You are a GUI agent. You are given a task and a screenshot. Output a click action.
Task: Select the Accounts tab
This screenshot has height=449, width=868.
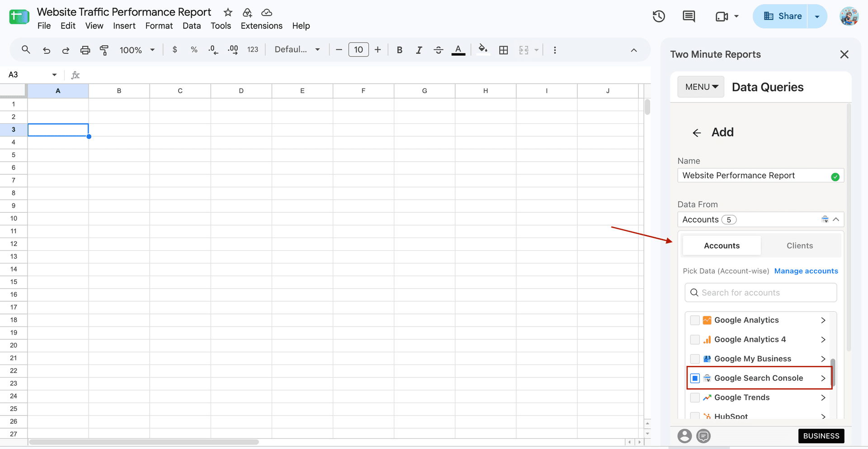(x=722, y=246)
